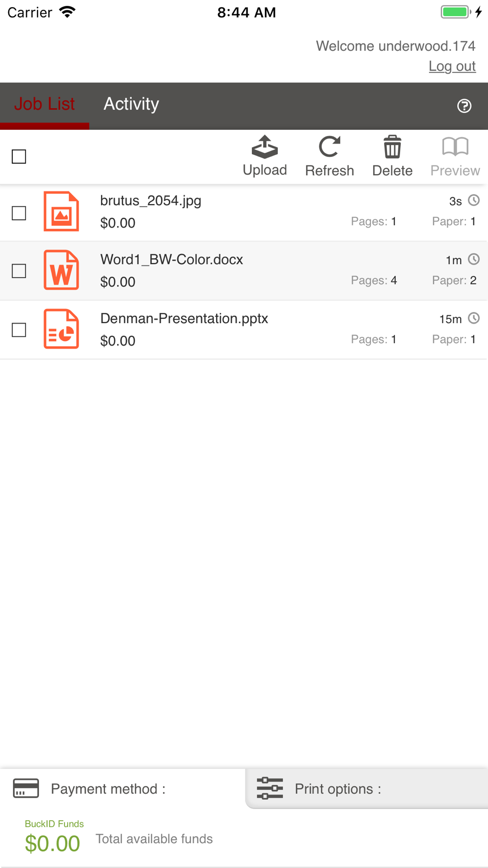Tap the Word document file icon
Image resolution: width=488 pixels, height=868 pixels.
pos(61,270)
